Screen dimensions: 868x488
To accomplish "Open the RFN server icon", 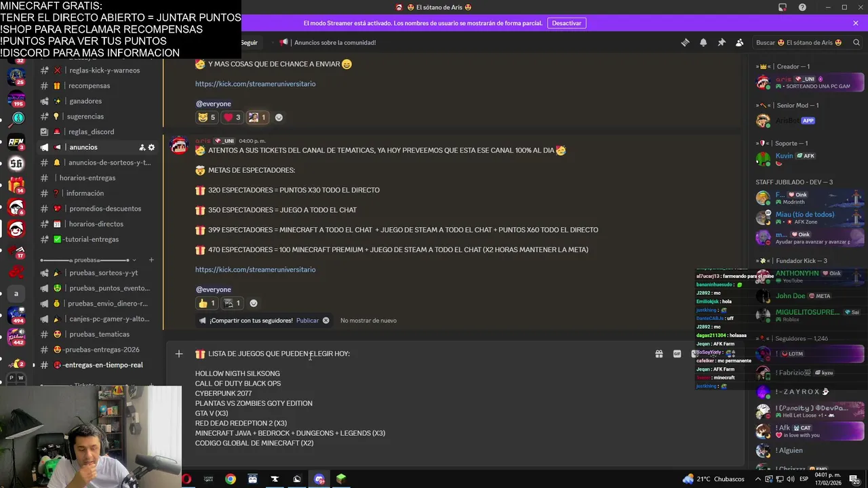I will point(16,142).
